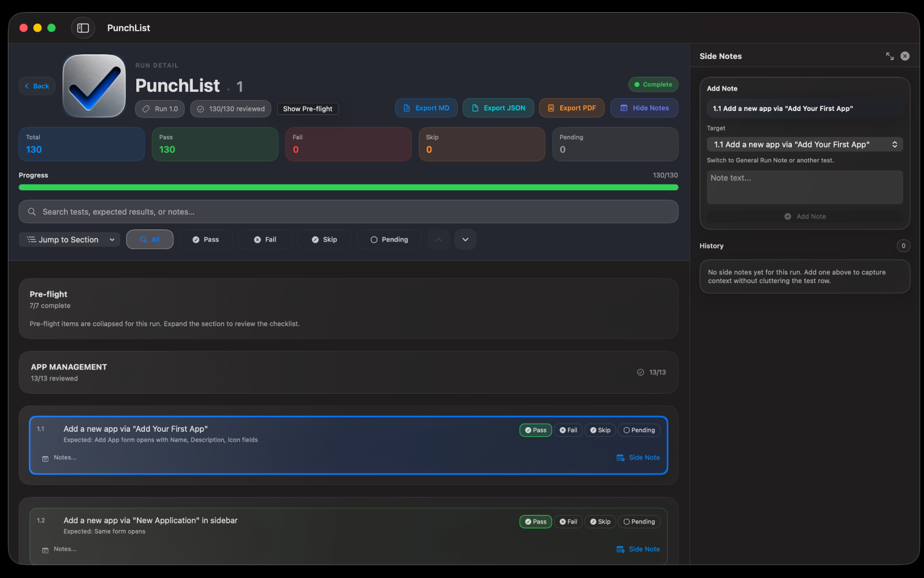Viewport: 924px width, 578px height.
Task: Filter tests by All
Action: pos(150,239)
